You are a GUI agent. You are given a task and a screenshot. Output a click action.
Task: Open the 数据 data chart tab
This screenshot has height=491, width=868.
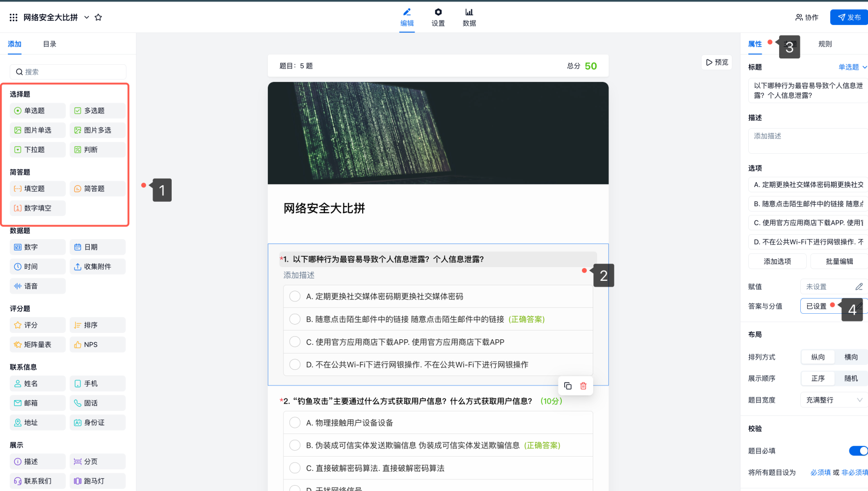469,17
